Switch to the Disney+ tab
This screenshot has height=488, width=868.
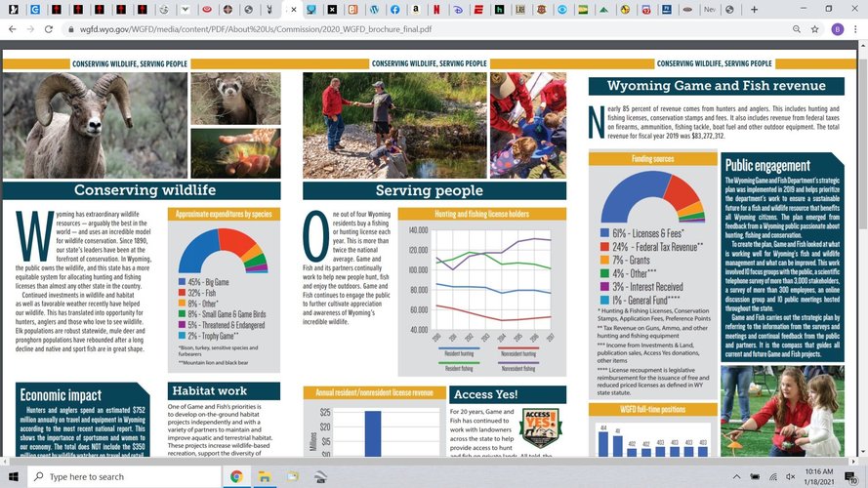(458, 10)
